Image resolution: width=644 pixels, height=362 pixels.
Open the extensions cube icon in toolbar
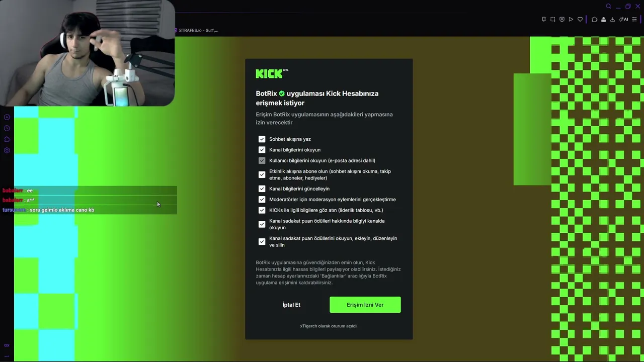pyautogui.click(x=595, y=20)
